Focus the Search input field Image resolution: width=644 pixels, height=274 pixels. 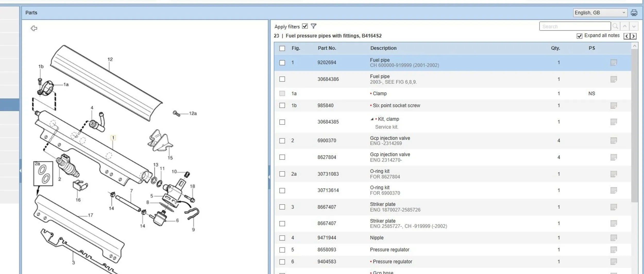pos(575,26)
